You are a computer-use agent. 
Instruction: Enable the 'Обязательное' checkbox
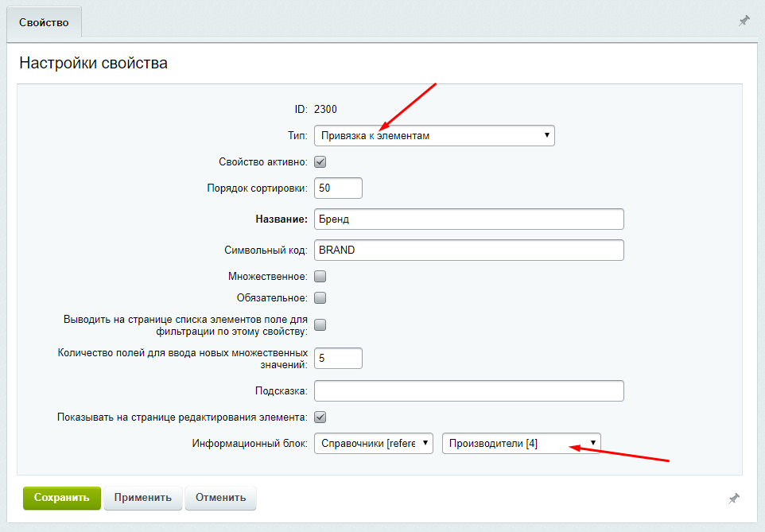click(320, 297)
